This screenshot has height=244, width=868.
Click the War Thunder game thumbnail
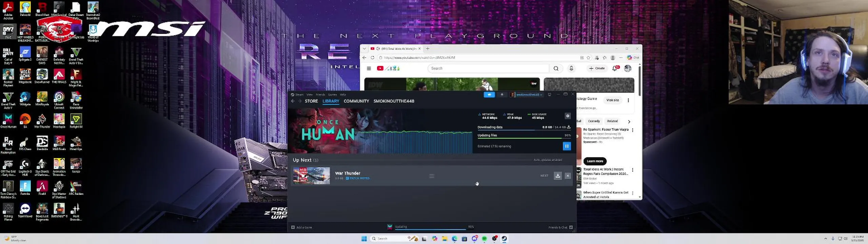311,176
